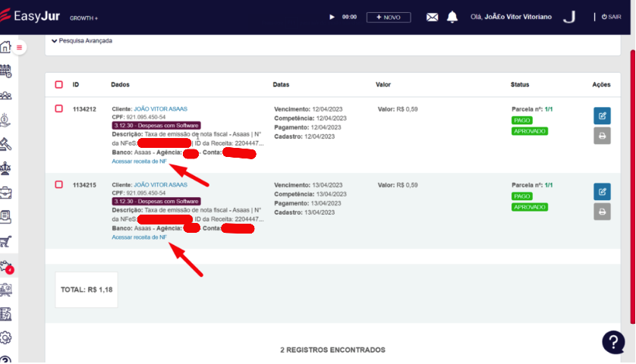The image size is (636, 364).
Task: Open the financial icon with red badge
Action: pos(7,267)
